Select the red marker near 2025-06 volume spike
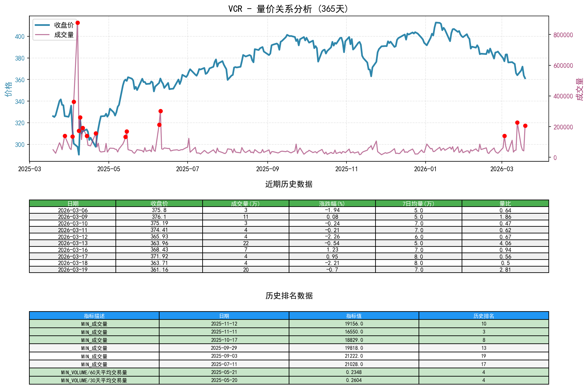This screenshot has height=389, width=588. point(160,111)
